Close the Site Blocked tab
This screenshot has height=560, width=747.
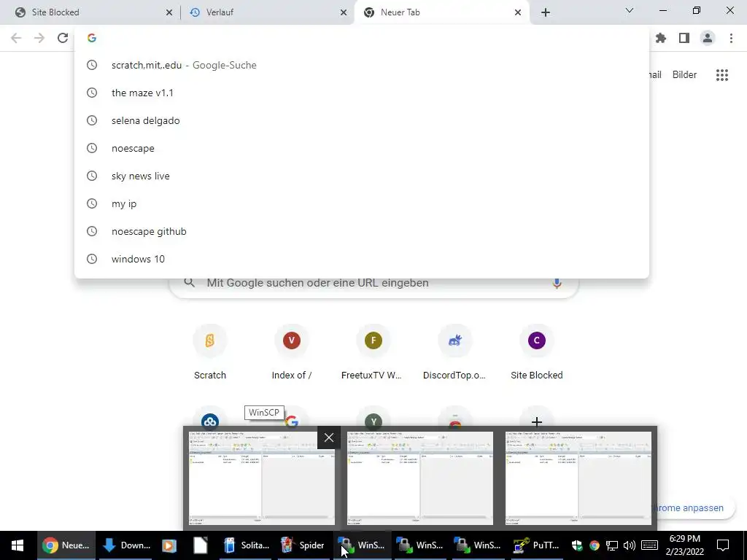(169, 12)
